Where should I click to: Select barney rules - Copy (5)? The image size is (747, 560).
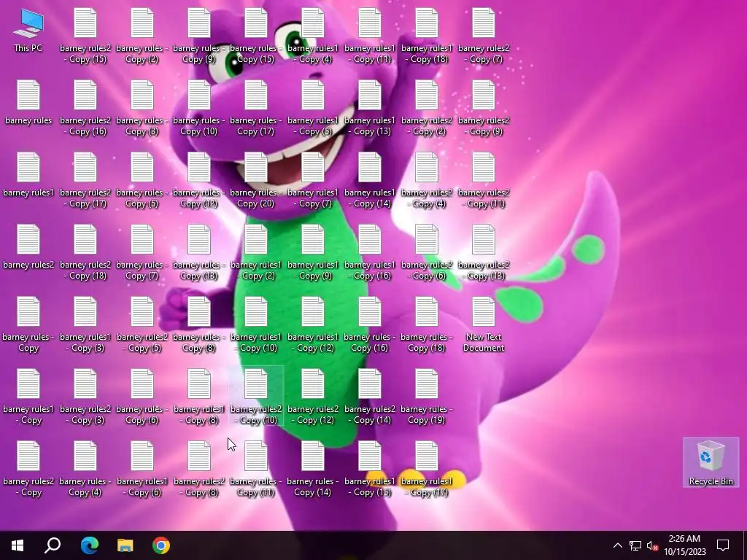coord(142,181)
